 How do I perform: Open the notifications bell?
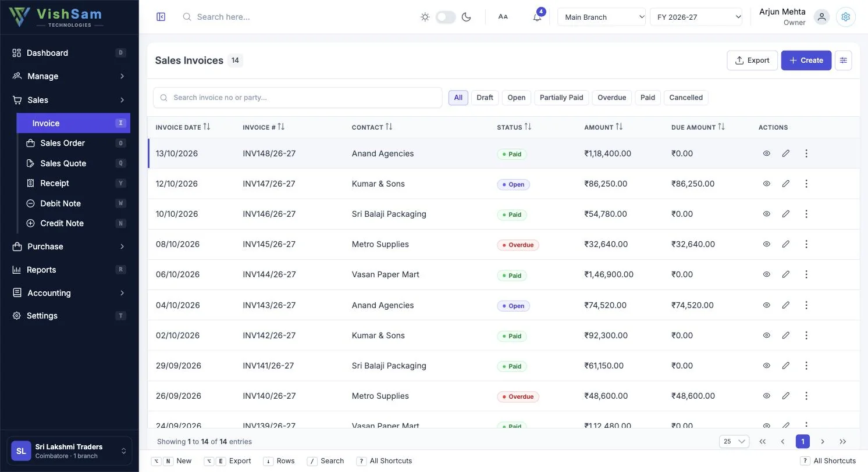(x=537, y=17)
